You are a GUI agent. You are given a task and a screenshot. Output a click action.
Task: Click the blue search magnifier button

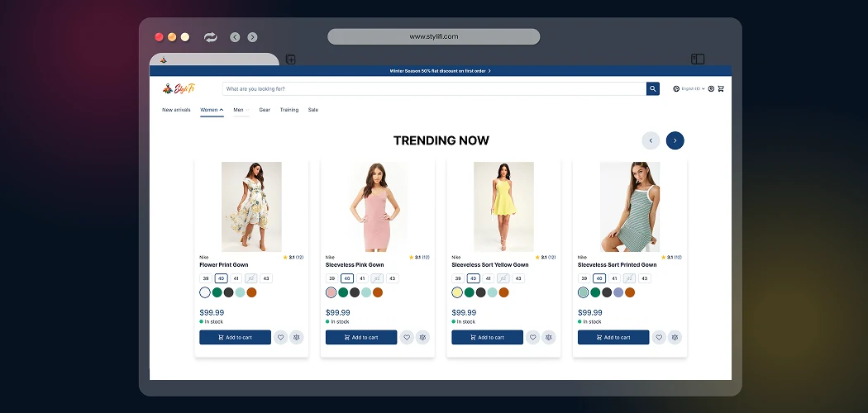coord(652,88)
